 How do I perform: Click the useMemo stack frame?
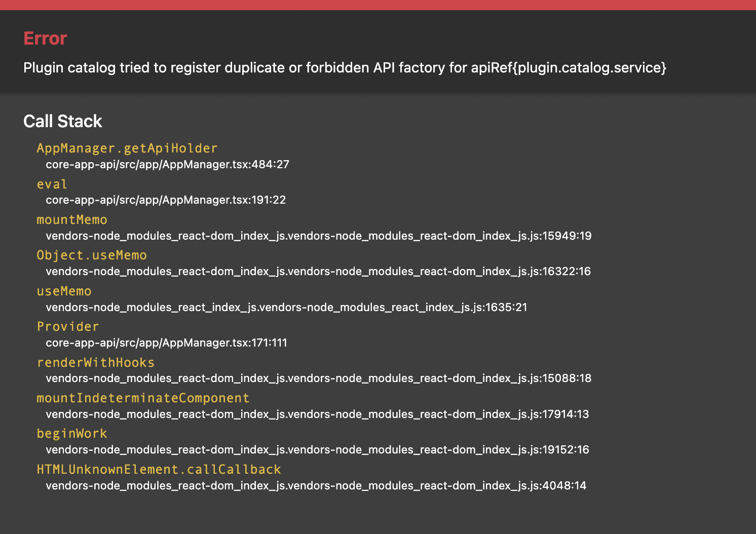[x=64, y=291]
